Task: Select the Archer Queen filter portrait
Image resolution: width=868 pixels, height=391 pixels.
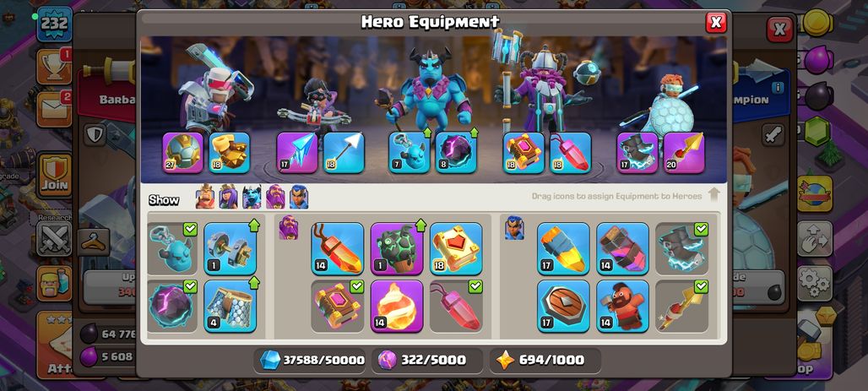Action: pyautogui.click(x=228, y=197)
